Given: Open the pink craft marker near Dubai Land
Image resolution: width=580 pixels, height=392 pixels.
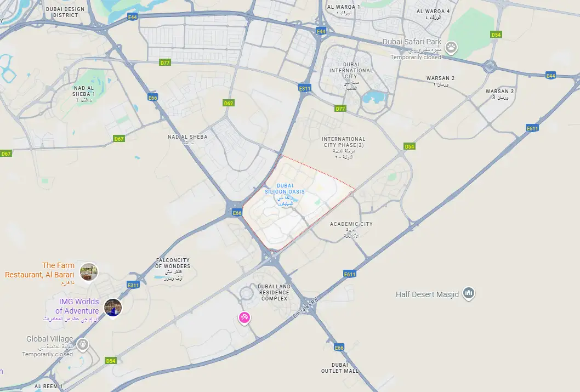Looking at the screenshot, I should coord(244,317).
